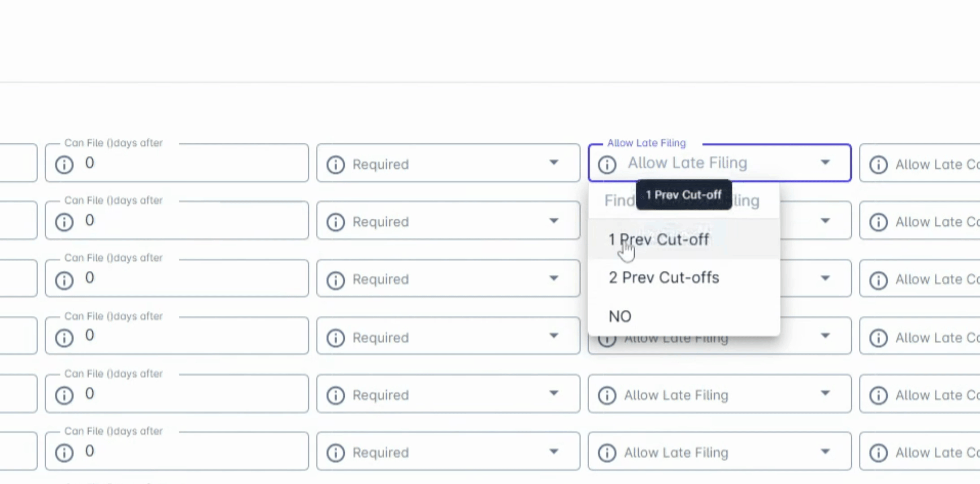This screenshot has width=980, height=484.
Task: Click info icon in fifth row's Allow Late Filing
Action: click(607, 395)
